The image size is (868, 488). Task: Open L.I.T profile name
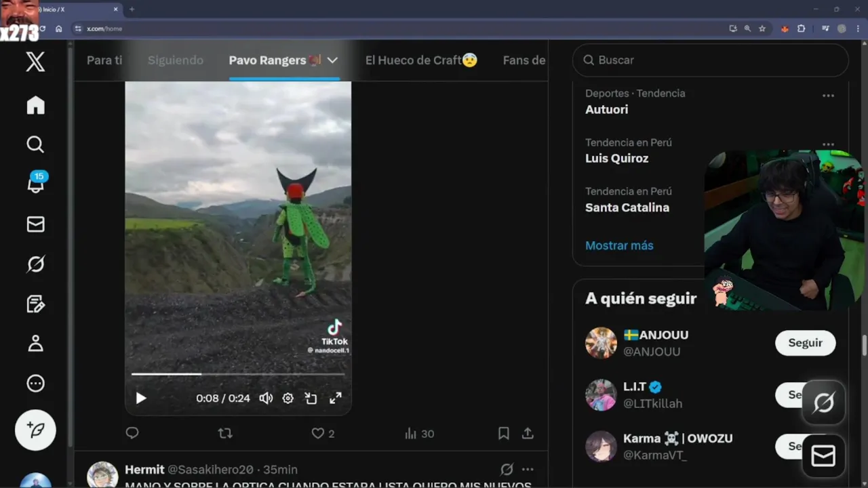click(635, 386)
